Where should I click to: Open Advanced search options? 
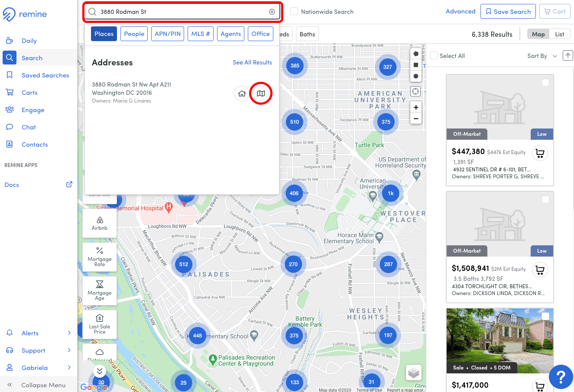(x=460, y=11)
